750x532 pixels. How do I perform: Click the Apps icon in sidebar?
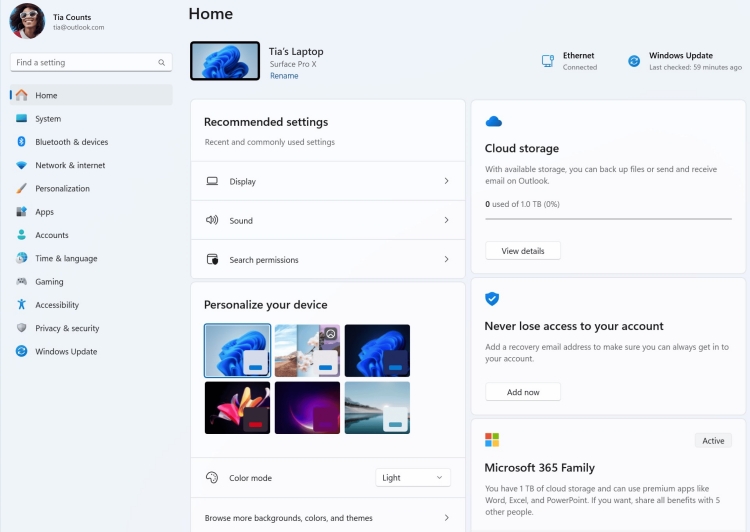[x=22, y=211]
